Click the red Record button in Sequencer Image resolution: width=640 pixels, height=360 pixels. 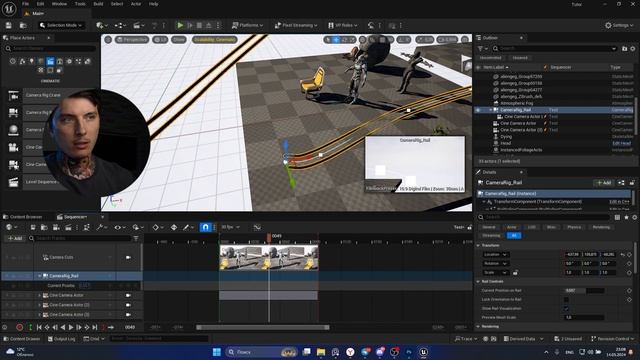pyautogui.click(x=19, y=327)
